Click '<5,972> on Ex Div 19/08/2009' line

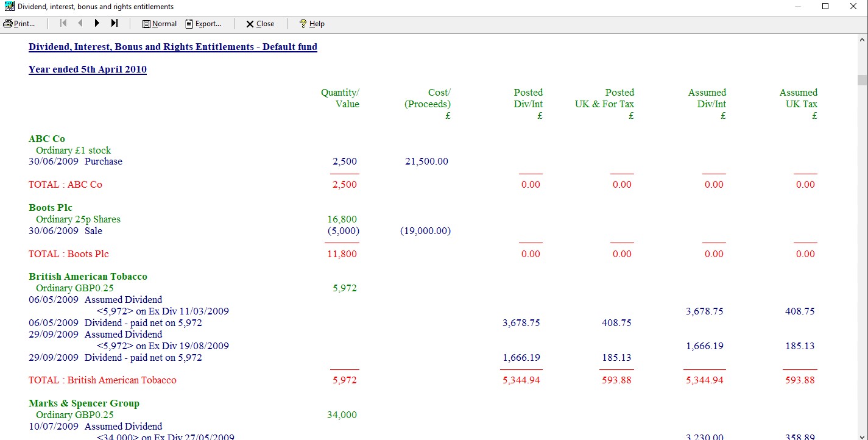163,346
